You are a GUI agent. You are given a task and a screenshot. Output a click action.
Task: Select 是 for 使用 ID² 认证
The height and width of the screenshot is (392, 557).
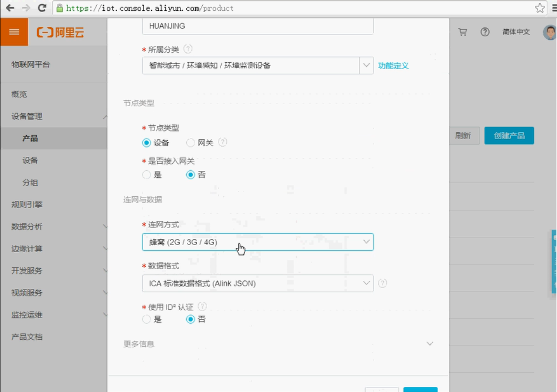coord(146,319)
